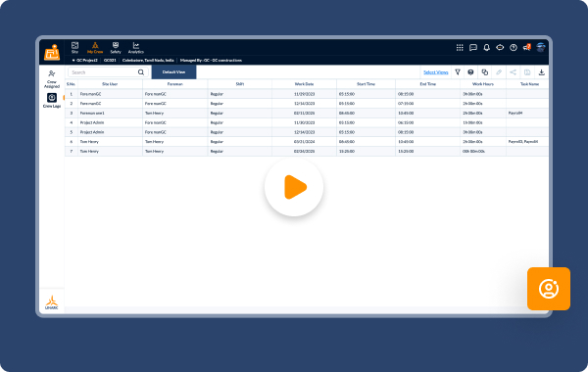Click 'Coimbatore, Tamil Nadu, India' location text

[148, 61]
